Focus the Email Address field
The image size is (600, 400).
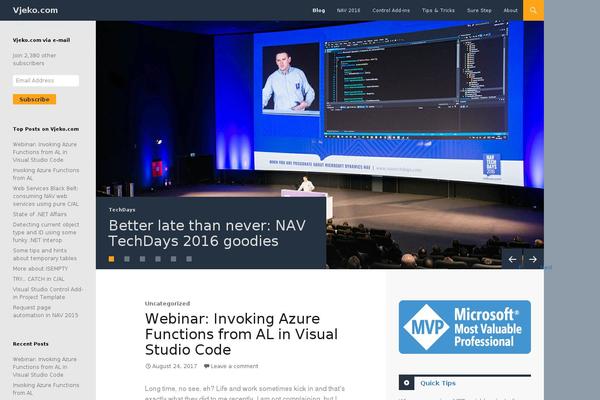click(x=46, y=80)
